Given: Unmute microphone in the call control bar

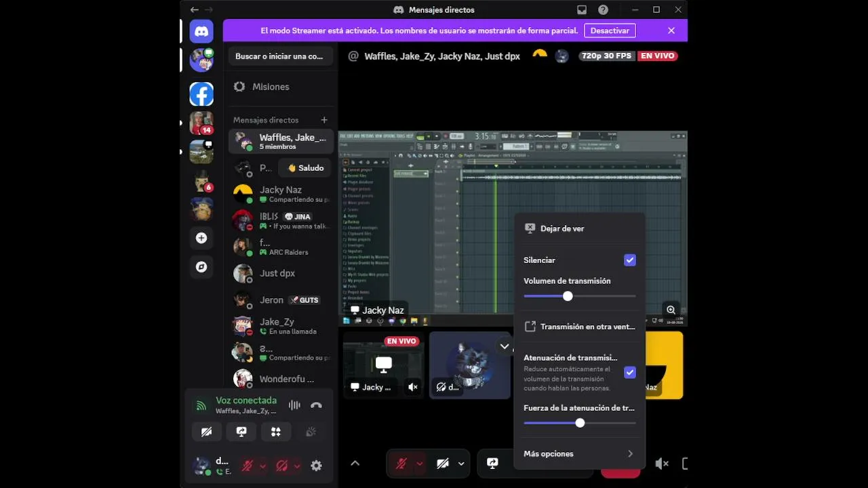Looking at the screenshot, I should point(401,464).
